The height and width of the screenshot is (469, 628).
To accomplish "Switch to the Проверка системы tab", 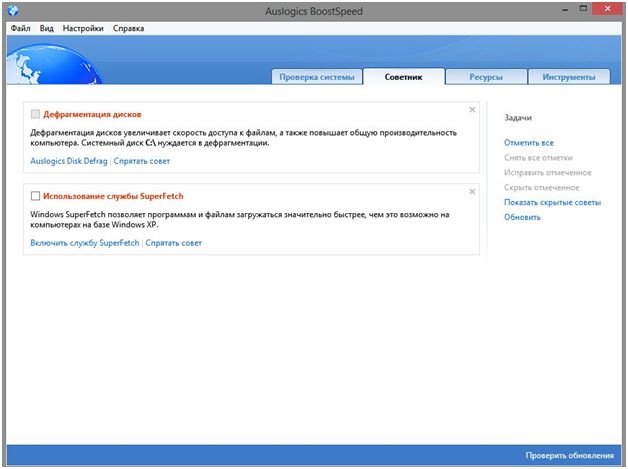I will (315, 77).
